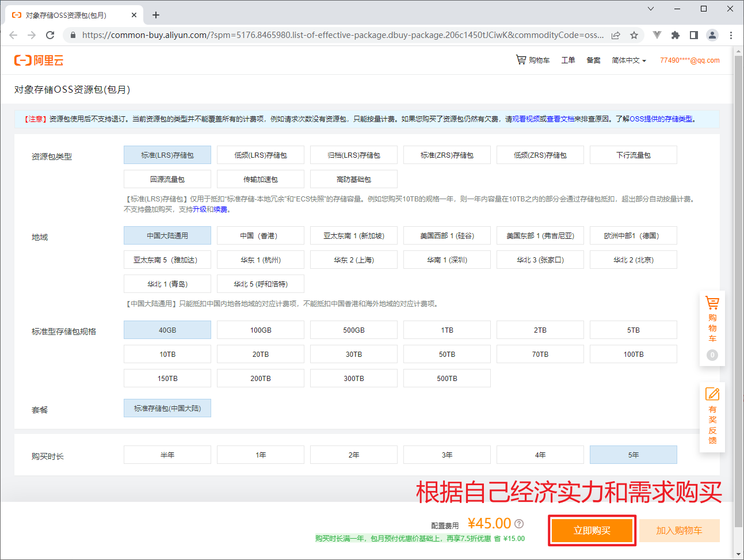Viewport: 744px width, 560px height.
Task: Click the 阿里云 logo
Action: pos(39,60)
